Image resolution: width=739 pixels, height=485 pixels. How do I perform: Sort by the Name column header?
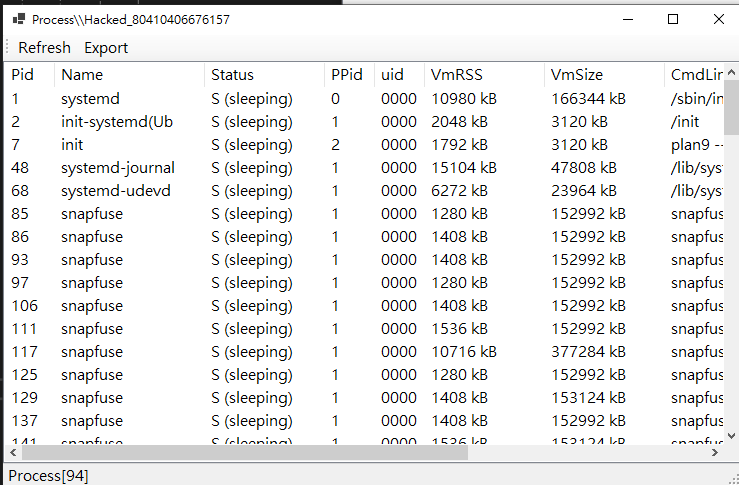pyautogui.click(x=82, y=74)
